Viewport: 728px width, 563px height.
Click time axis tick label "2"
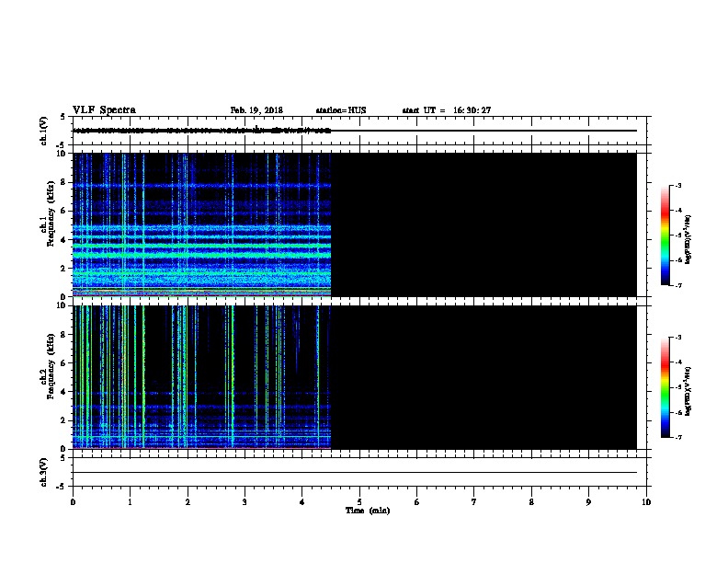pos(188,501)
